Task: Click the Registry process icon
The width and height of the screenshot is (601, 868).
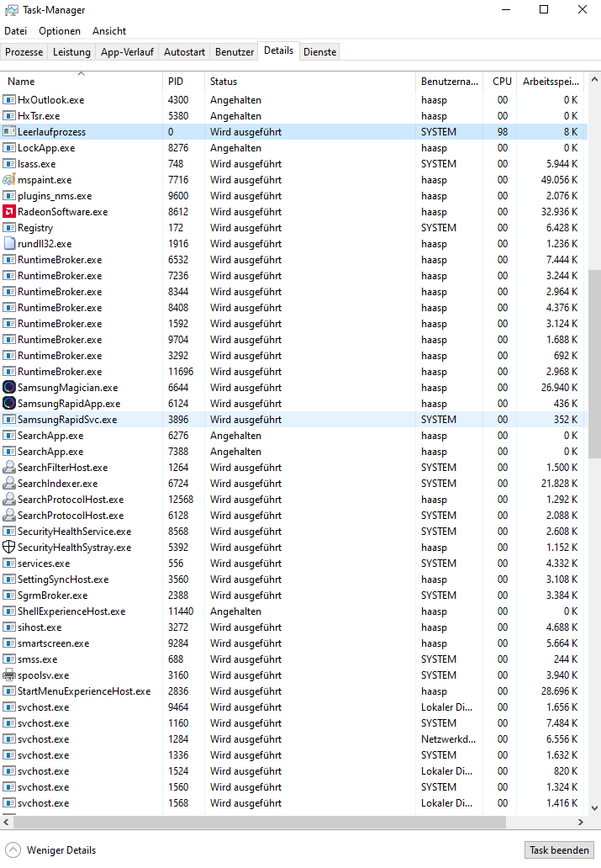Action: [9, 228]
